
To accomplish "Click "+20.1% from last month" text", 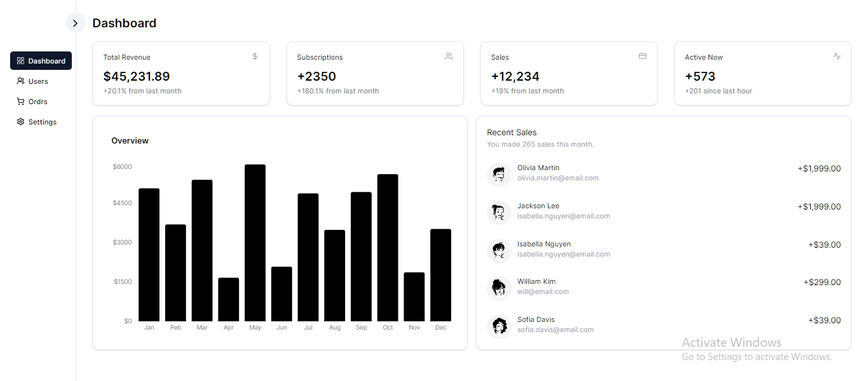I will 142,91.
